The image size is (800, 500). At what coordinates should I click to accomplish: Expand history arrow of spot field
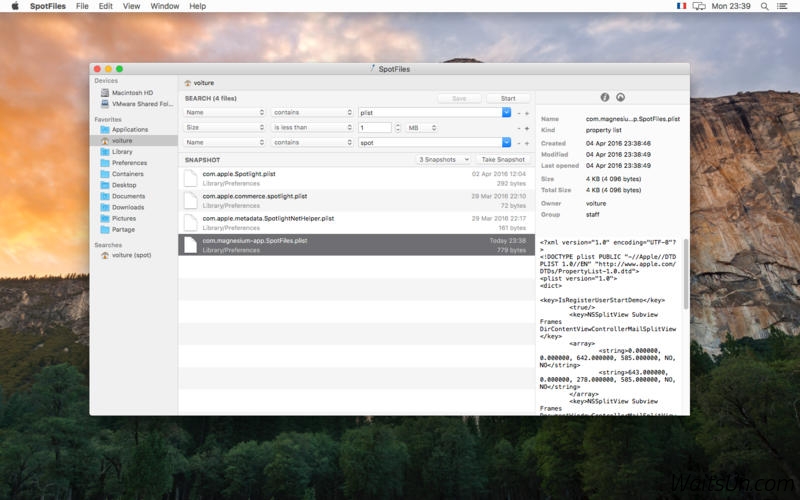tap(506, 142)
